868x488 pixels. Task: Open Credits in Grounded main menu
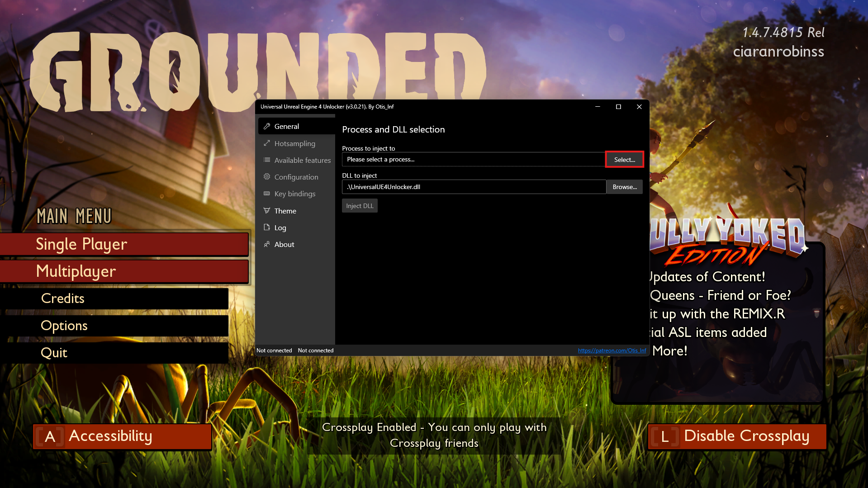tap(114, 298)
